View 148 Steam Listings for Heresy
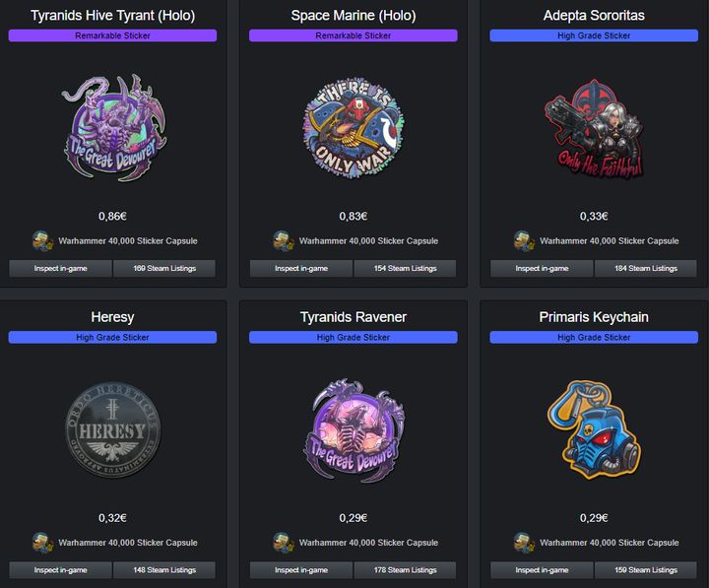This screenshot has height=588, width=709. tap(163, 569)
